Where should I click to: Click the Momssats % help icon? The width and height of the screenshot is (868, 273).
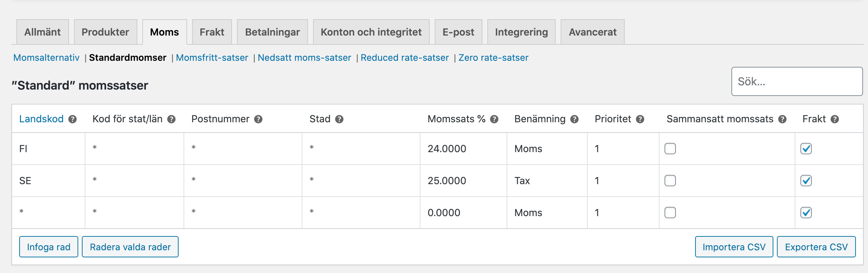pyautogui.click(x=494, y=119)
